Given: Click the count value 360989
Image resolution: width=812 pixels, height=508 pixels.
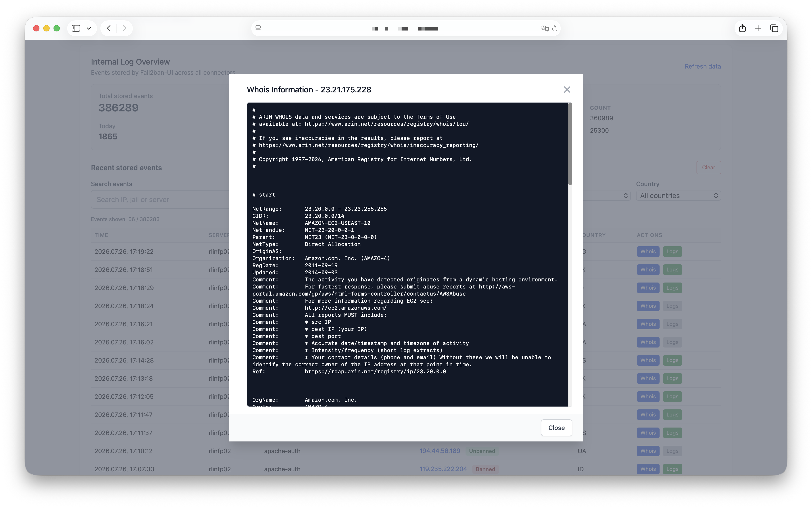Looking at the screenshot, I should point(602,118).
